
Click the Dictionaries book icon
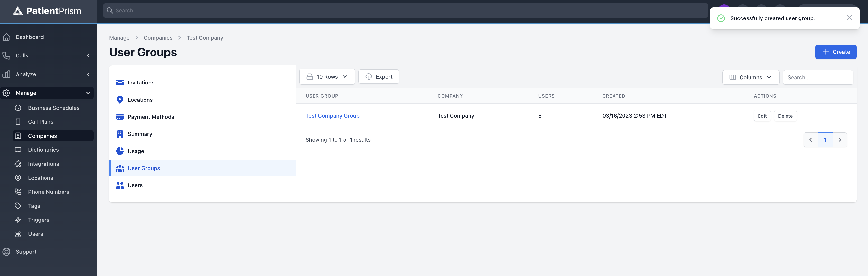pyautogui.click(x=18, y=150)
